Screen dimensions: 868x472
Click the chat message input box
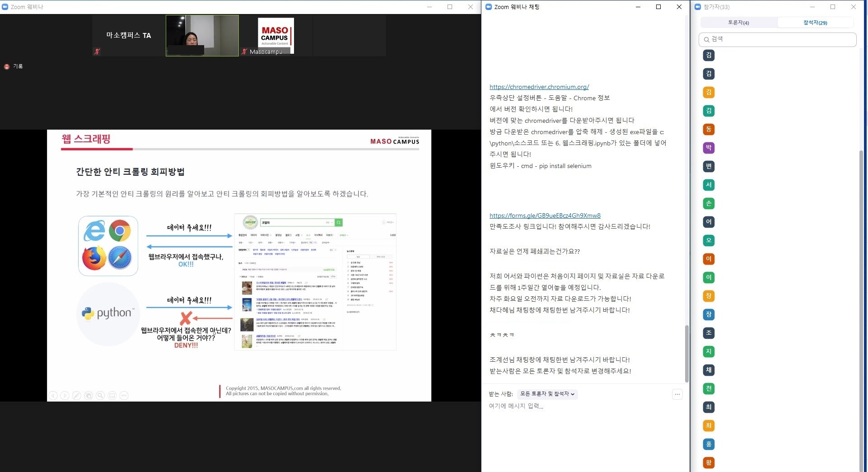tap(583, 406)
